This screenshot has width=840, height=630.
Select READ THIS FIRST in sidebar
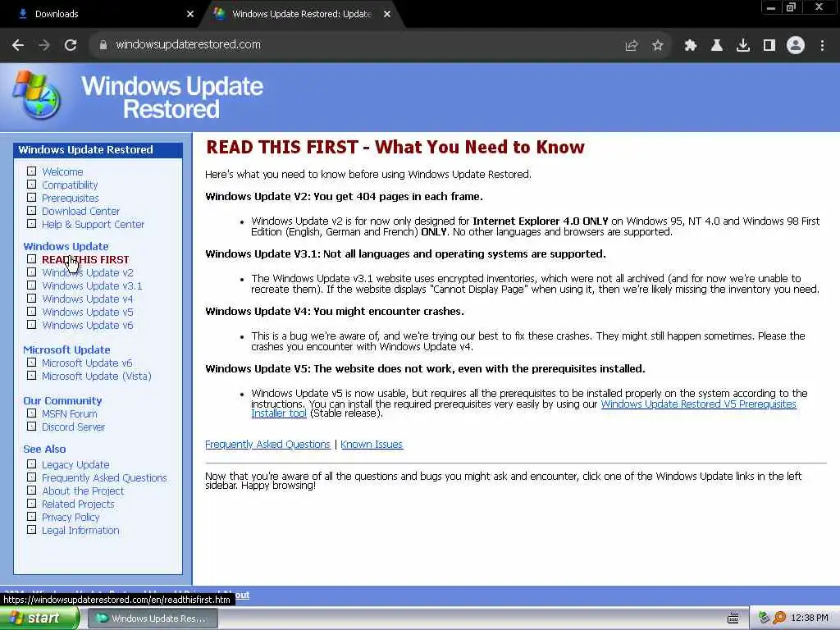point(85,259)
